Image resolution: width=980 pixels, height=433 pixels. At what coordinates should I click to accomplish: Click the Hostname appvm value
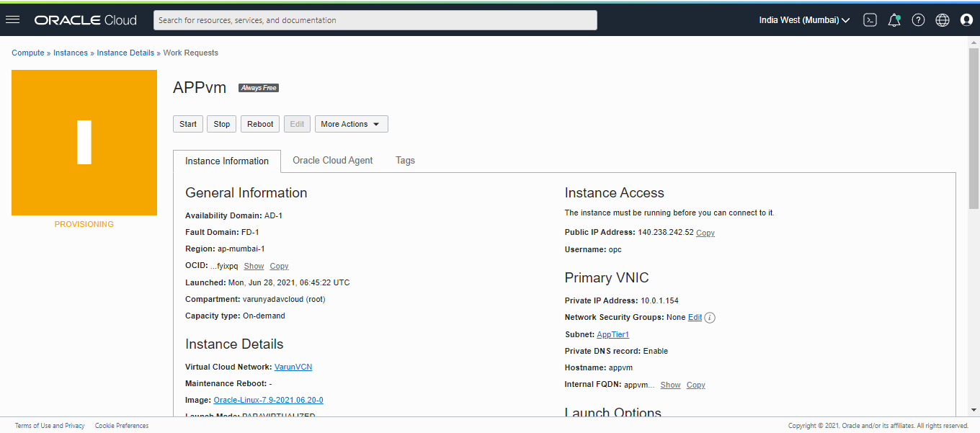tap(620, 367)
